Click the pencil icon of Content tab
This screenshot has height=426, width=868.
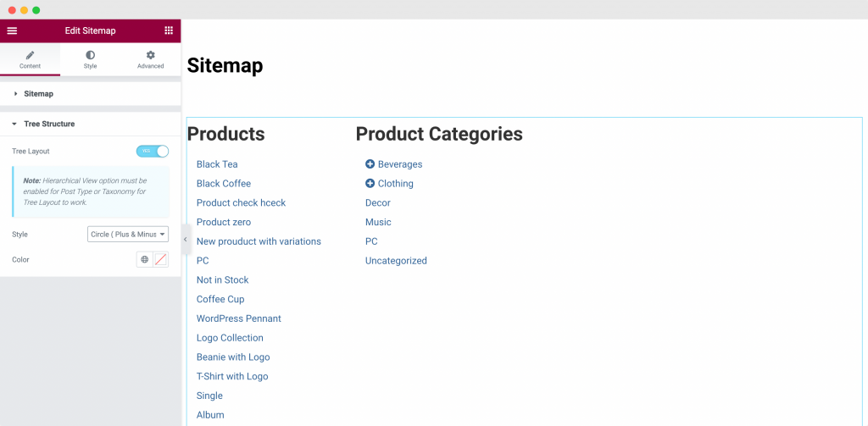click(30, 55)
